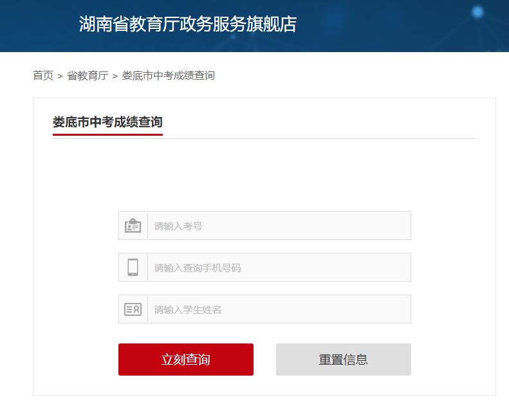This screenshot has height=420, width=509.
Task: Focus the 请输入考号 exam number field
Action: tap(279, 226)
